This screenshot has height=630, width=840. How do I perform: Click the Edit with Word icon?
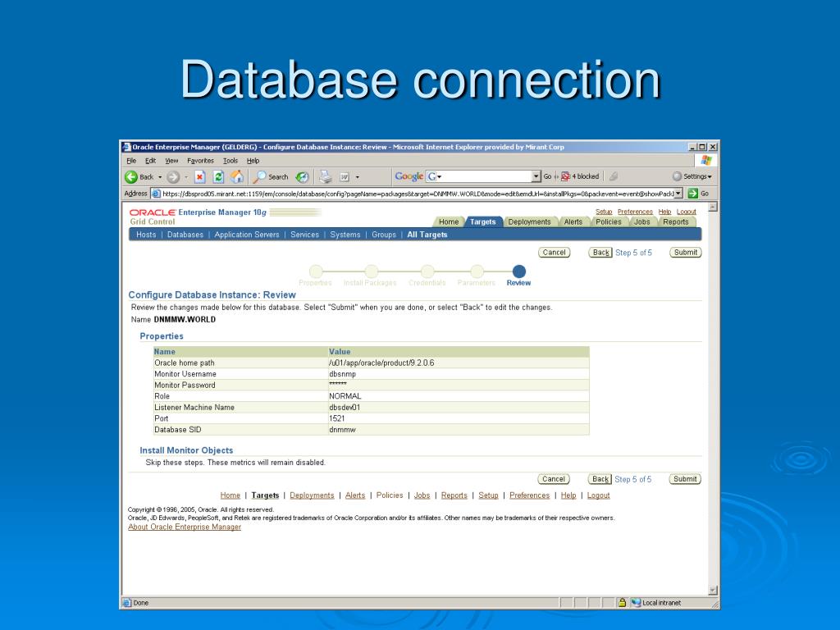(345, 177)
